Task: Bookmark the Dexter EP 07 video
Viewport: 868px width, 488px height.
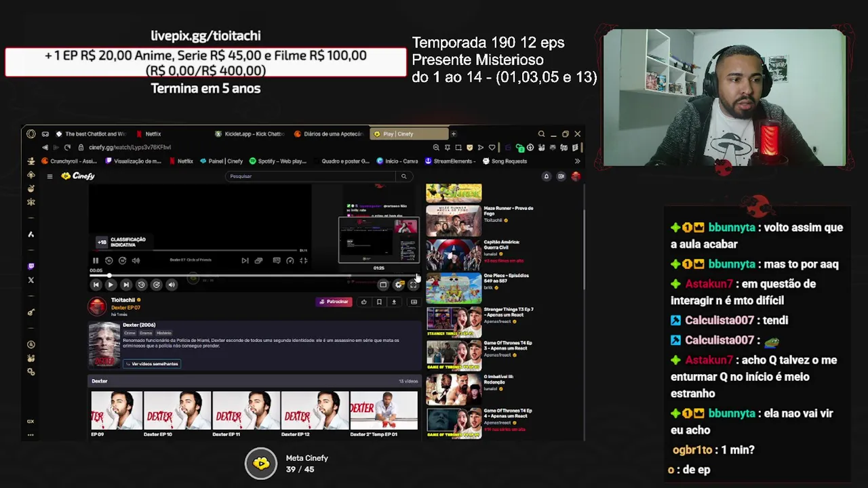Action: coord(379,302)
